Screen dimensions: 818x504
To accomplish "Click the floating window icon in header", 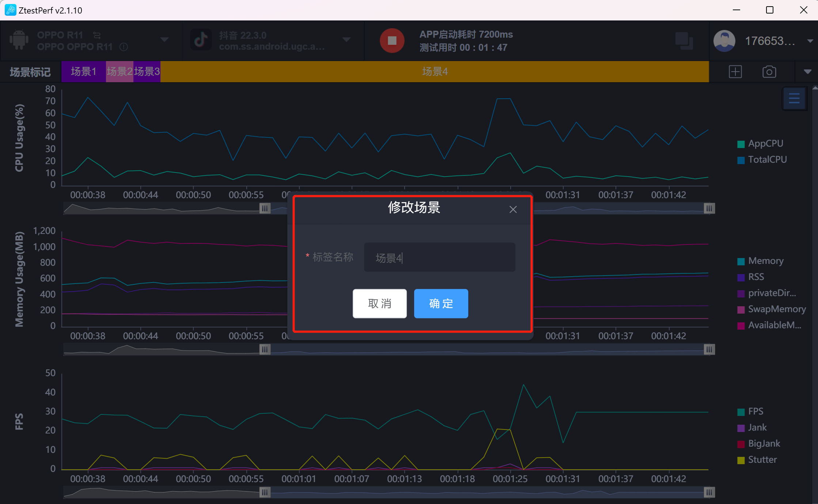I will [x=684, y=41].
